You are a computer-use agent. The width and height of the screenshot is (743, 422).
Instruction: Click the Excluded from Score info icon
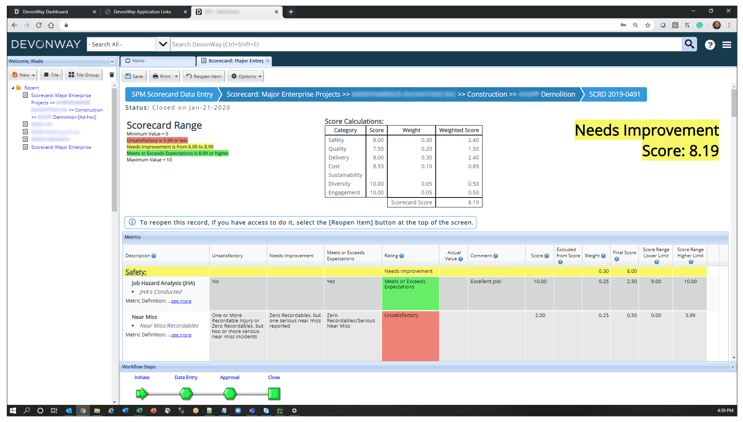coord(560,262)
